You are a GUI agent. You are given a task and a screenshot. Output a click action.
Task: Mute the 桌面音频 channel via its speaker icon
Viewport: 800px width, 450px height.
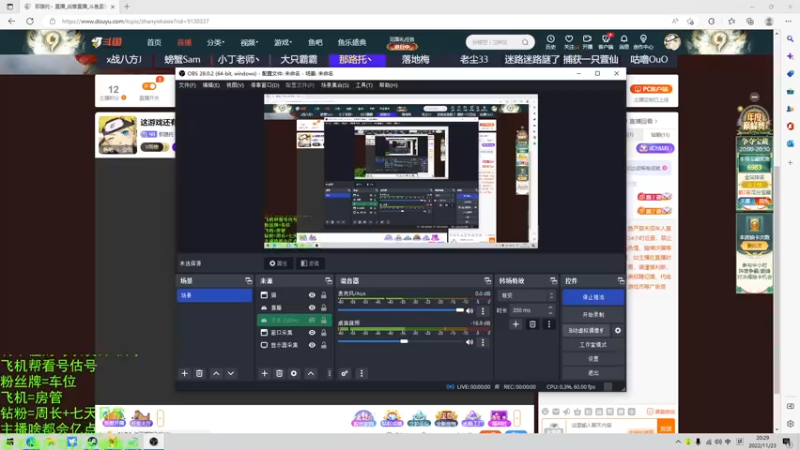click(x=469, y=342)
